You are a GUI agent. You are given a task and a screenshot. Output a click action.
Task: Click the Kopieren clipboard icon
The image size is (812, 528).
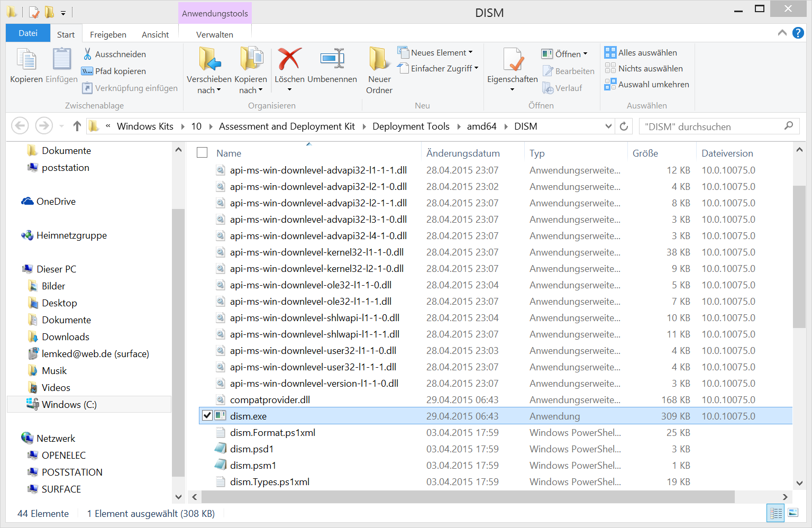pyautogui.click(x=26, y=59)
